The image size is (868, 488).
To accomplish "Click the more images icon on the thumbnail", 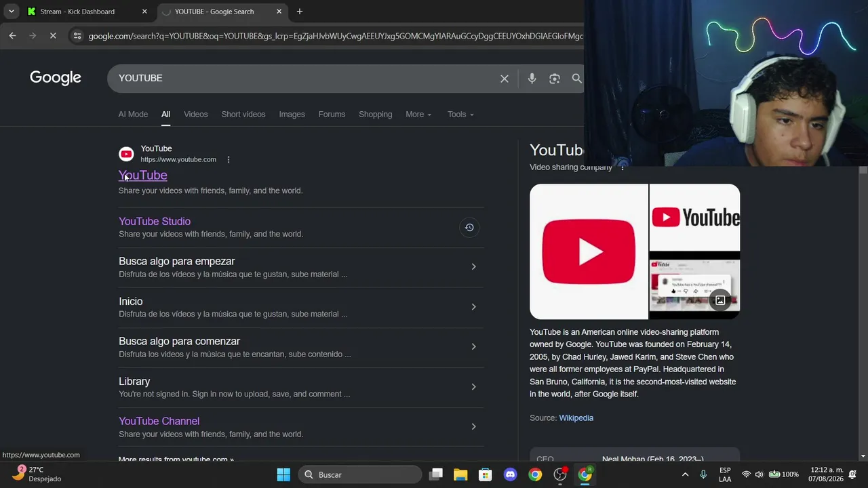I will pyautogui.click(x=720, y=300).
